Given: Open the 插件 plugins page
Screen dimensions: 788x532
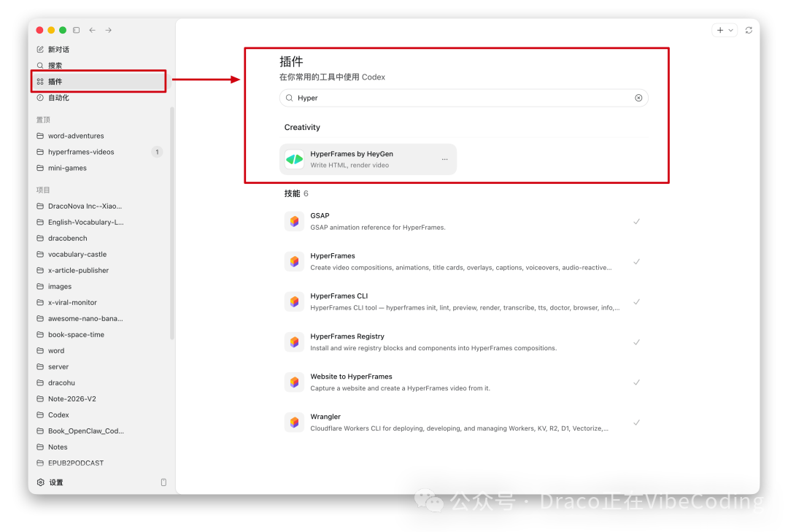Looking at the screenshot, I should click(x=100, y=82).
